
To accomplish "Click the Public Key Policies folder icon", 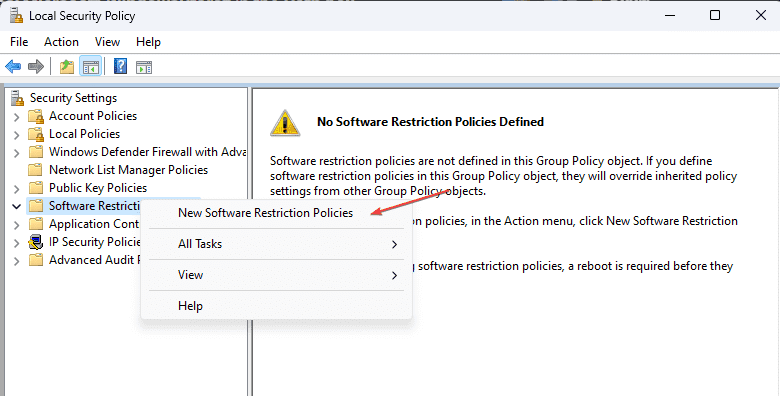I will pos(36,188).
